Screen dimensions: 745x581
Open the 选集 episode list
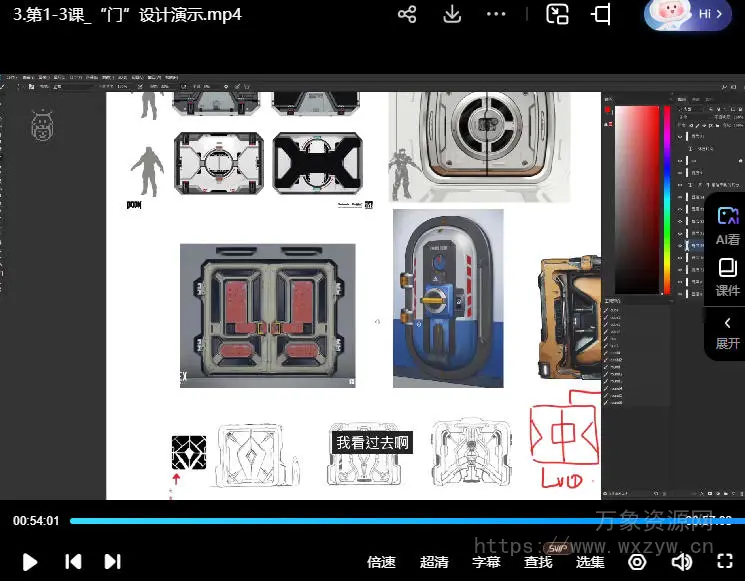click(x=590, y=562)
